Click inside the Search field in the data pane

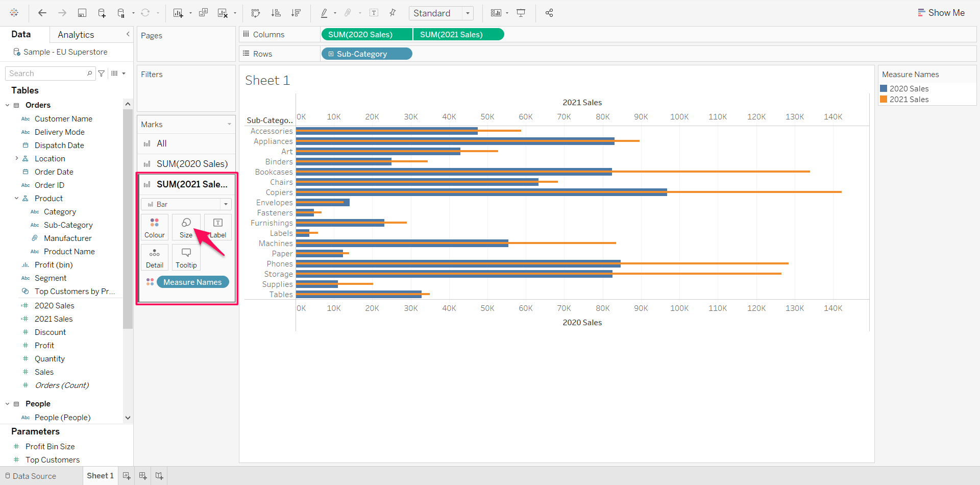pos(46,73)
